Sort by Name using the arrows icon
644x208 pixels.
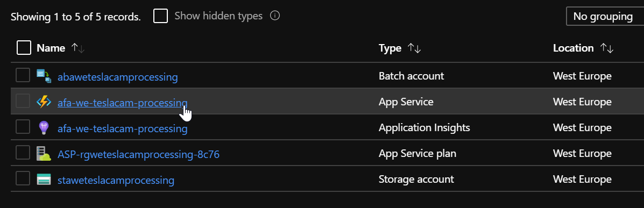coord(77,48)
